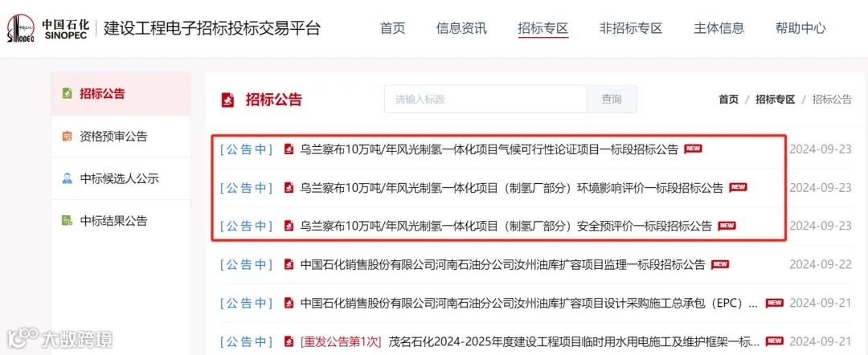Select 招标公告 in the left sidebar
Viewport: 868px width, 355px height.
pos(121,93)
